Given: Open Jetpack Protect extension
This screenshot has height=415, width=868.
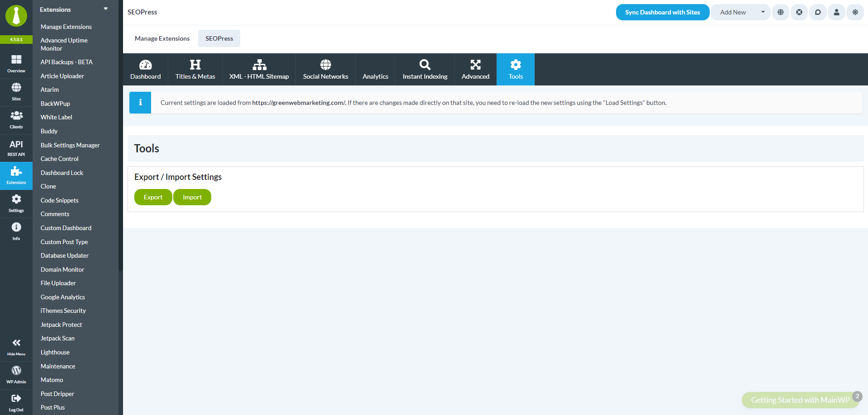Looking at the screenshot, I should tap(62, 325).
